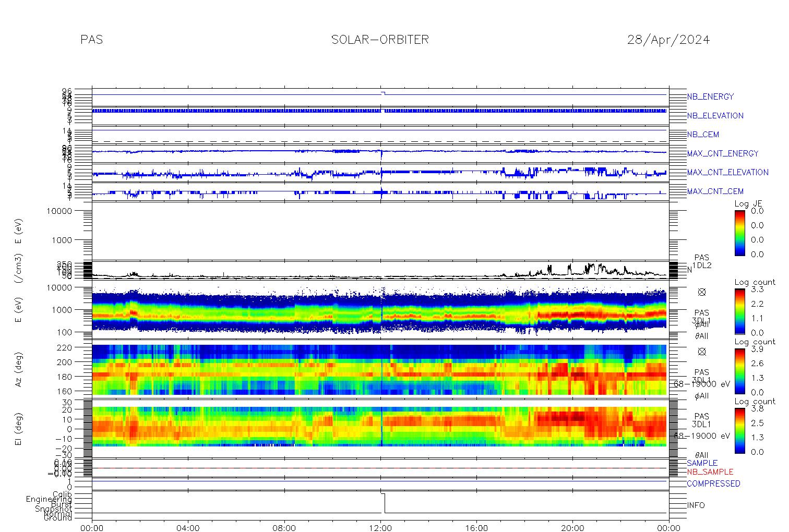
Task: Click the azimuth angle spectrogram panel
Action: [380, 369]
